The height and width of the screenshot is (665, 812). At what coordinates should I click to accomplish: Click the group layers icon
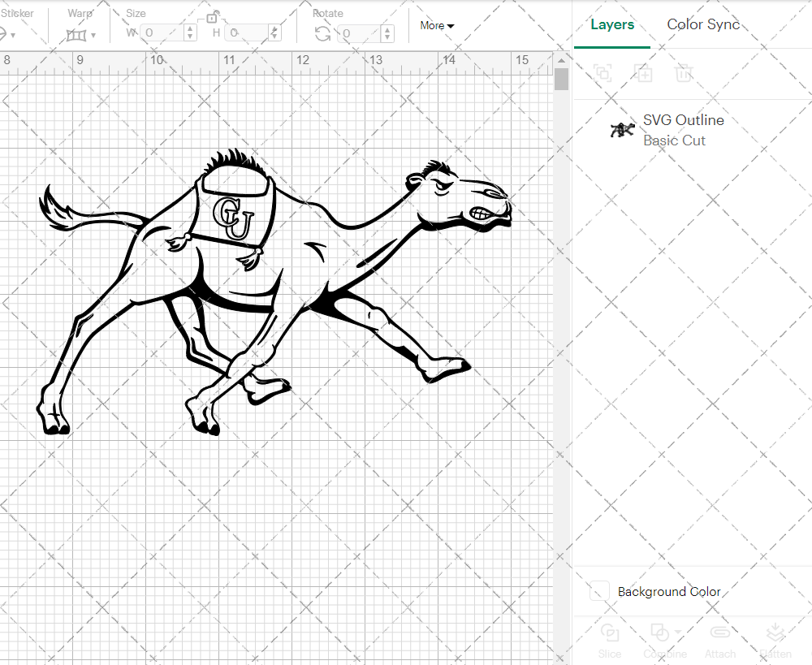(603, 74)
